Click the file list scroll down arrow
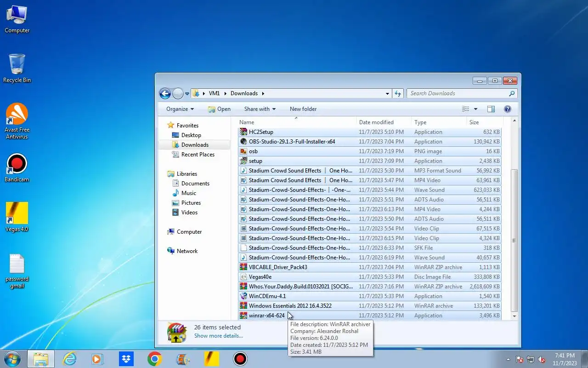Image resolution: width=588 pixels, height=368 pixels. [514, 316]
